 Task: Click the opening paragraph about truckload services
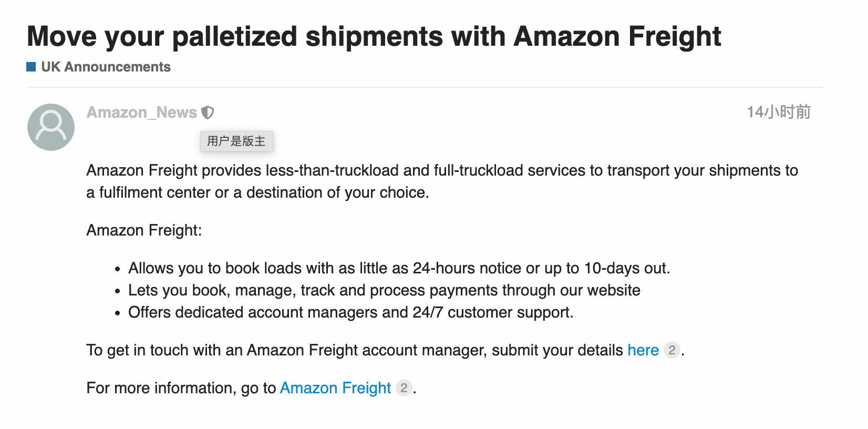(442, 181)
